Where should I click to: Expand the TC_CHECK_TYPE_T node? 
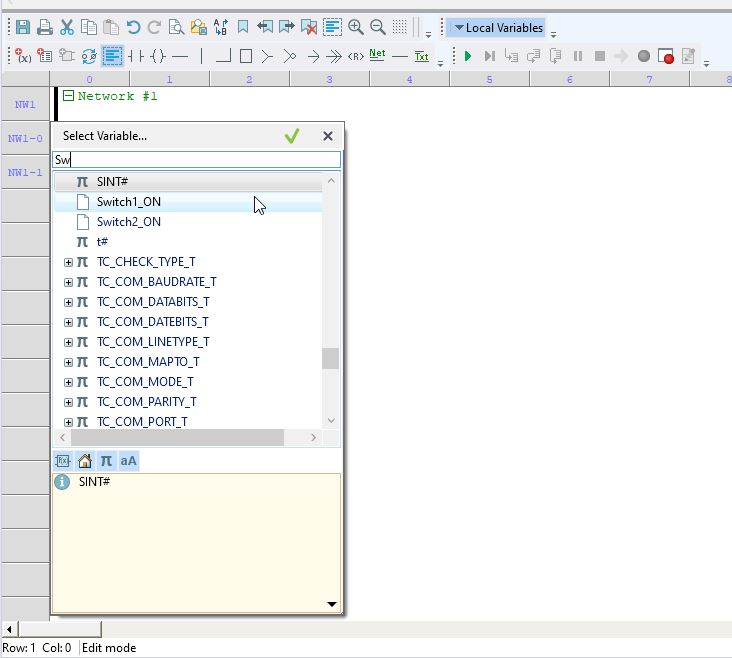pos(68,262)
